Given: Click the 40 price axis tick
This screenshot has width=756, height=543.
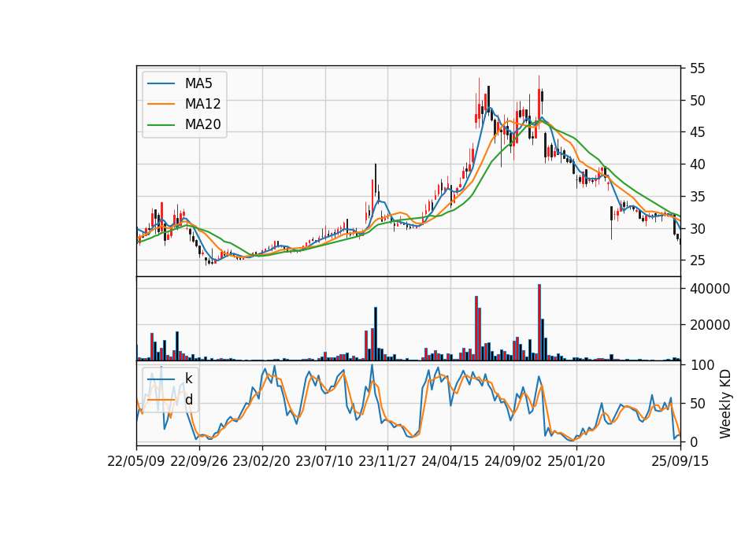Looking at the screenshot, I should point(697,164).
